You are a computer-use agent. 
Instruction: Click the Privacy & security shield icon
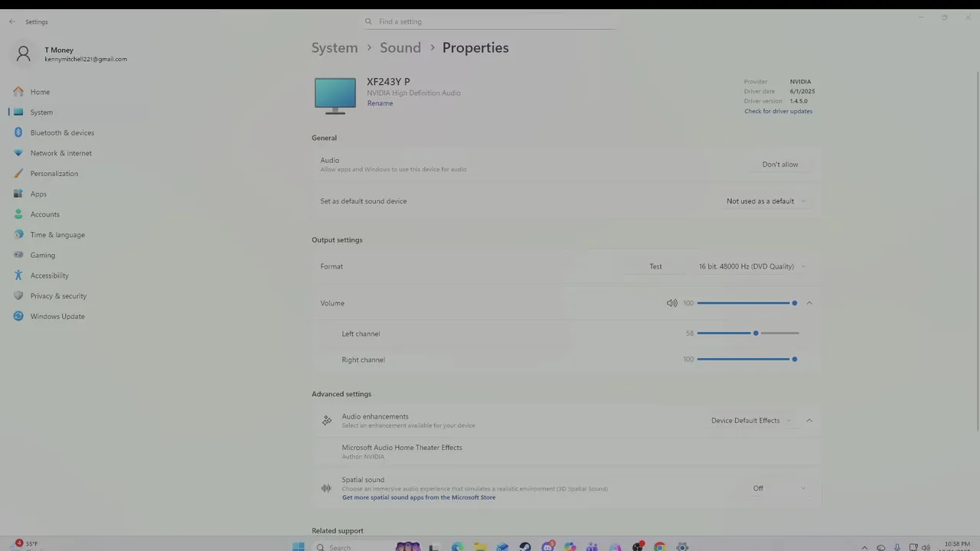pos(18,295)
